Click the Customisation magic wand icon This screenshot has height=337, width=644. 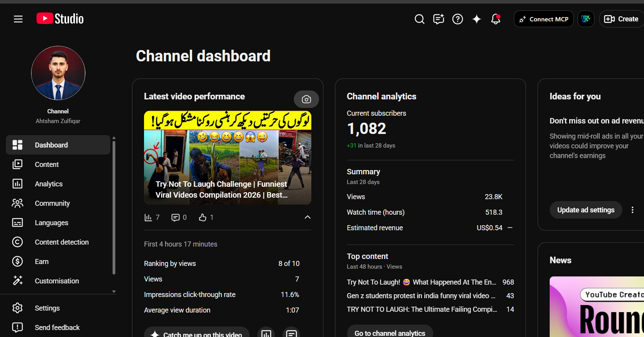(17, 281)
